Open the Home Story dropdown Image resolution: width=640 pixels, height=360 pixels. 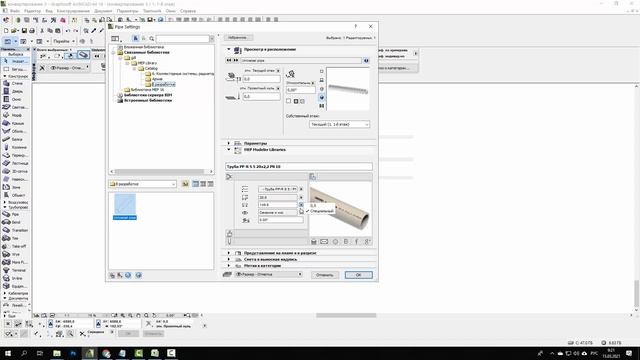(x=340, y=124)
